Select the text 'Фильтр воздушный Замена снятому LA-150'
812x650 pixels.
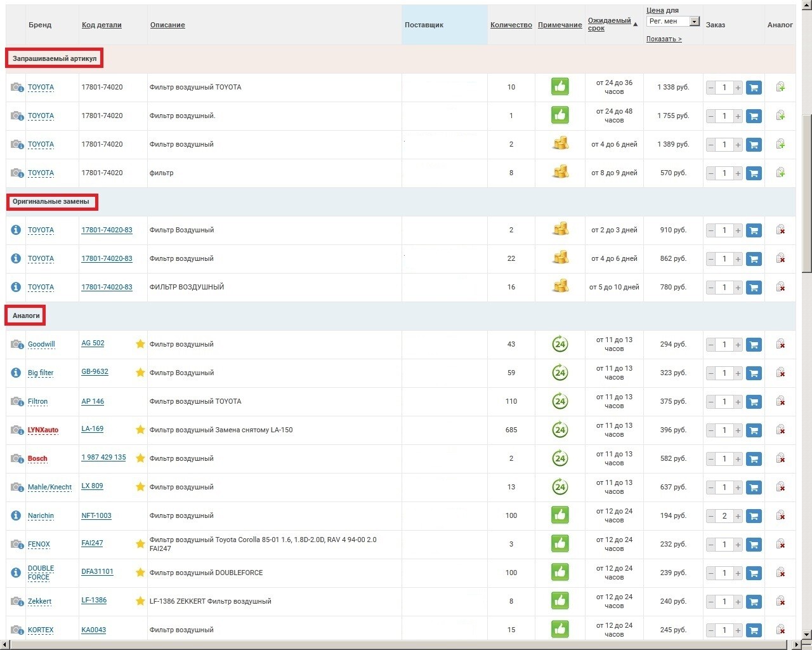[221, 430]
